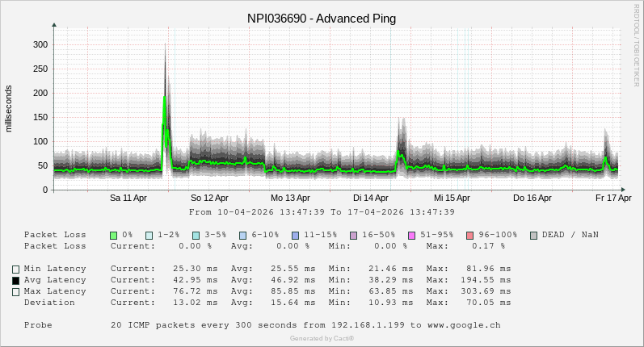Select the 11-15% packet loss swatch
The image size is (644, 347).
click(x=295, y=235)
